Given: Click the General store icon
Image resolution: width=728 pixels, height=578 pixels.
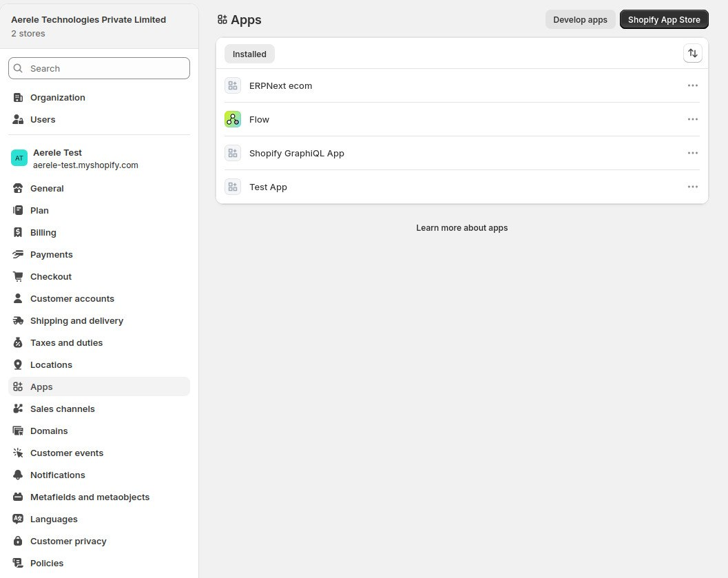Looking at the screenshot, I should pos(18,188).
